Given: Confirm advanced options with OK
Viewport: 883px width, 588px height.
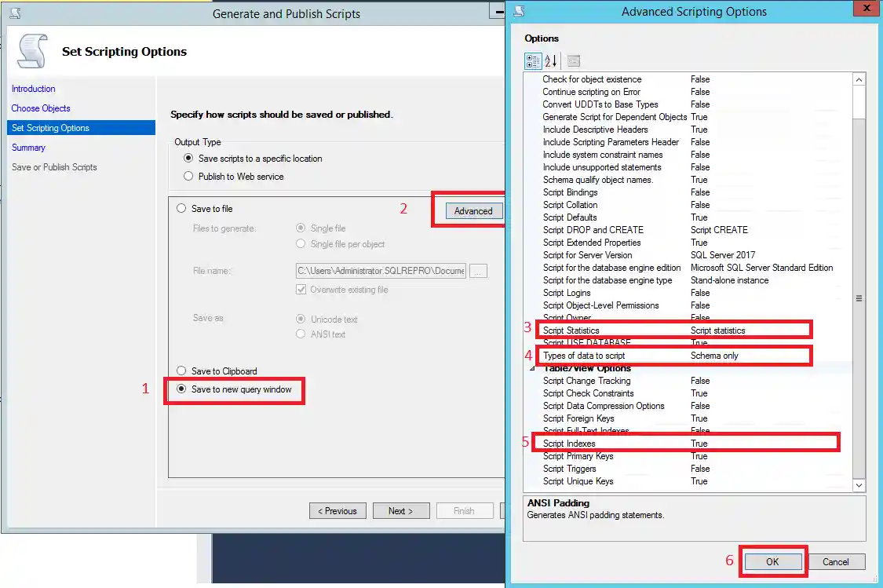Looking at the screenshot, I should (x=772, y=561).
